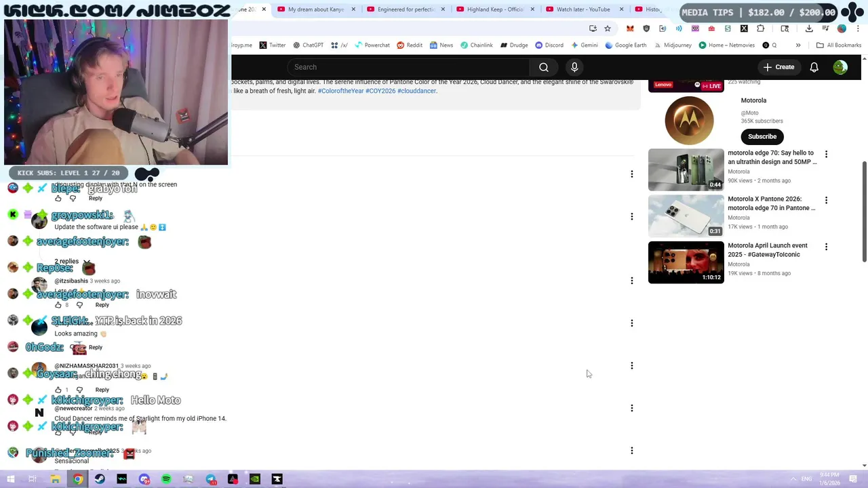Click the YouTube search magnifier button
868x488 pixels.
[x=543, y=67]
